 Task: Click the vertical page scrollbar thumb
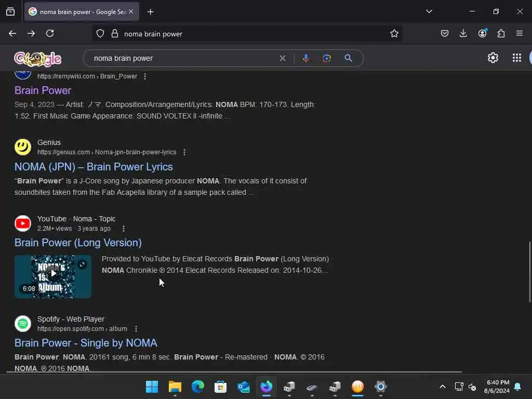pyautogui.click(x=529, y=271)
